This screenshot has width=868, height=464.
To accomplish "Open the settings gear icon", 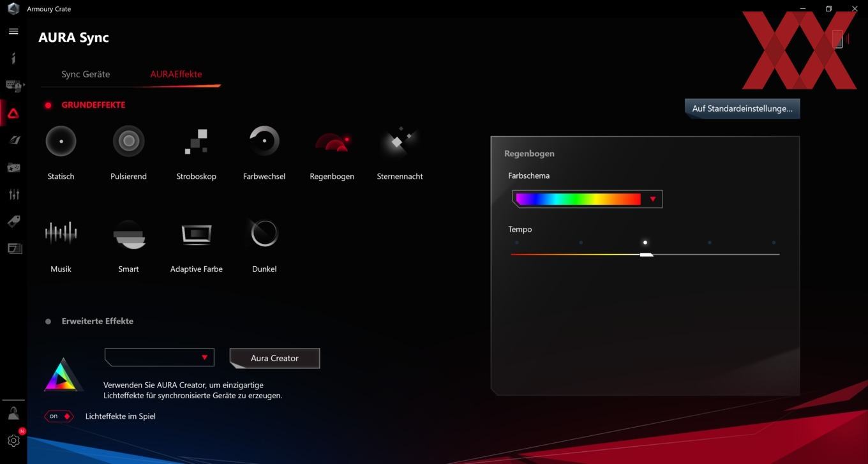I will coord(13,440).
